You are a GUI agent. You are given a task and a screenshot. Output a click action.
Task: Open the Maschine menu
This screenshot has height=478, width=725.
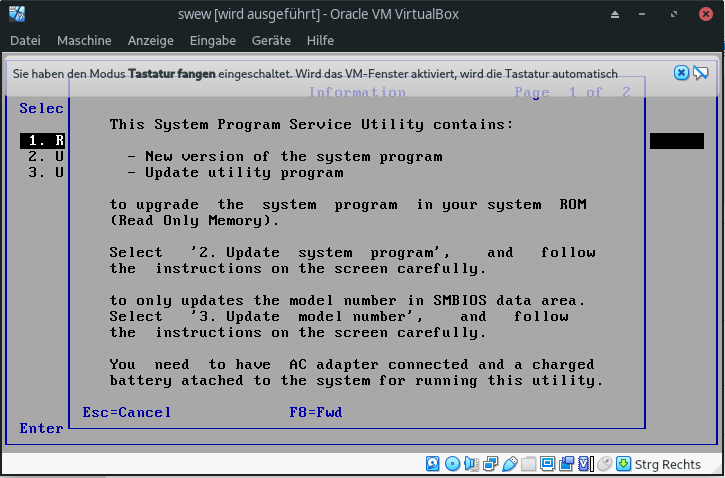point(84,40)
